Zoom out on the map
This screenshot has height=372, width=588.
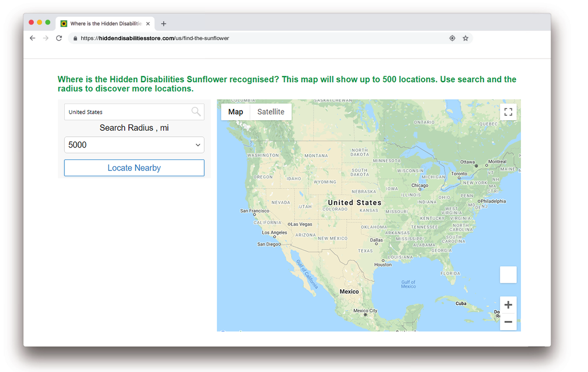pos(508,322)
